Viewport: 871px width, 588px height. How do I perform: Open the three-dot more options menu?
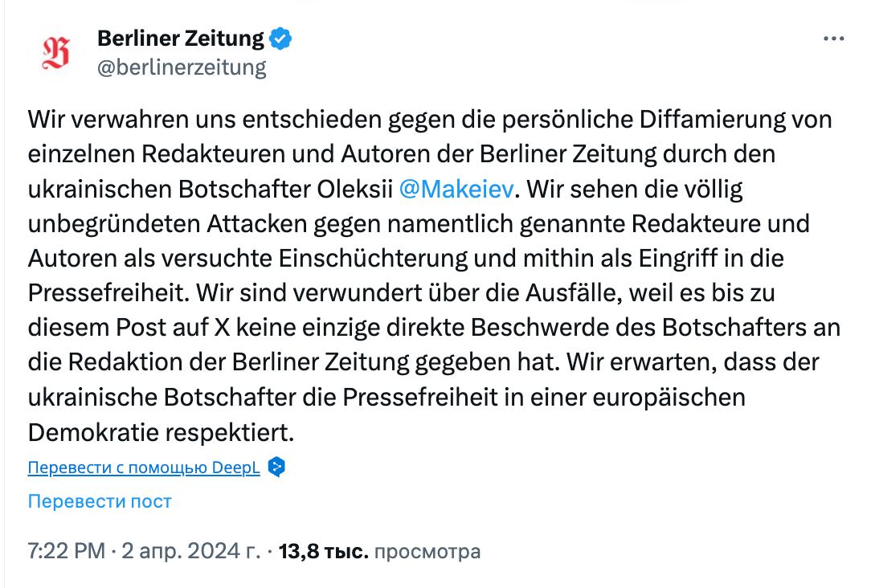(x=833, y=39)
